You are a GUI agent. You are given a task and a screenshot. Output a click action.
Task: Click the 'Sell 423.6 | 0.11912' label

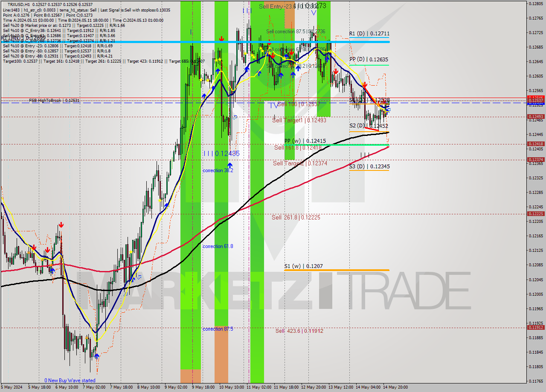tap(299, 331)
